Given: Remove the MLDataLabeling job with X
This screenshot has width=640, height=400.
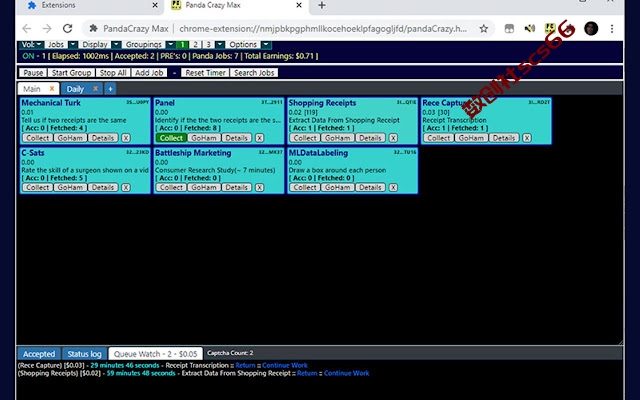Looking at the screenshot, I should 393,187.
